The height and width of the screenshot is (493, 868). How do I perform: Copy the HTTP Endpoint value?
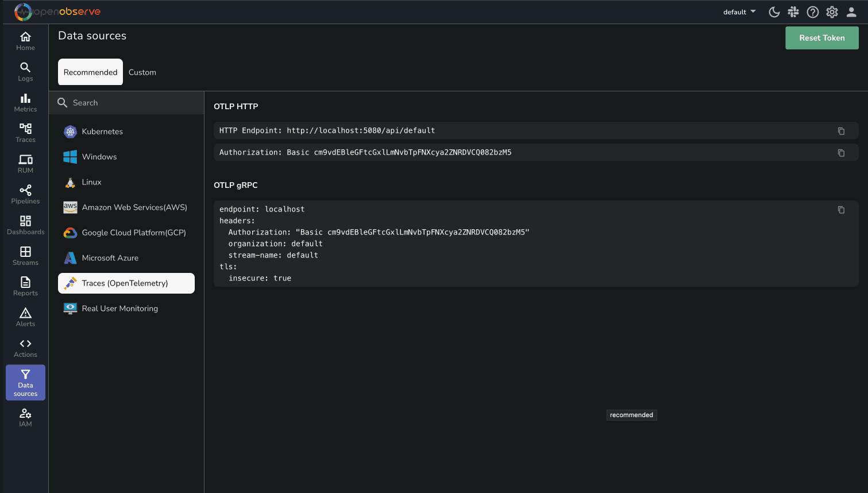point(841,131)
